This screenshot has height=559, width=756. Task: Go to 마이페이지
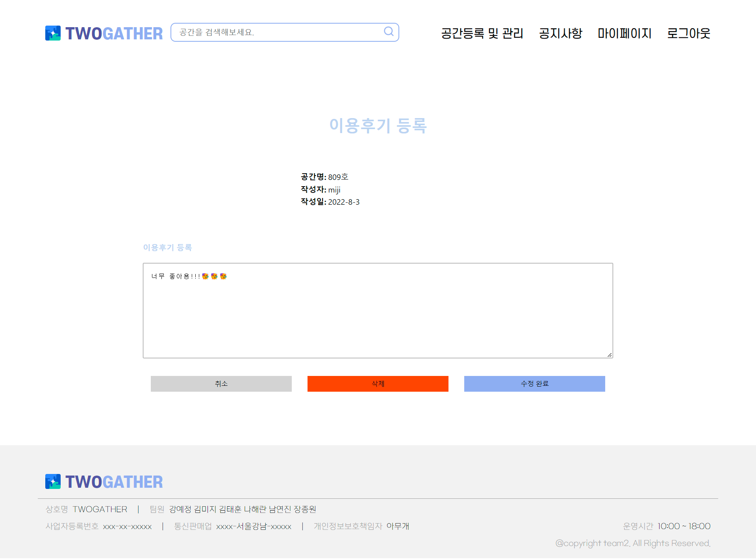(624, 33)
